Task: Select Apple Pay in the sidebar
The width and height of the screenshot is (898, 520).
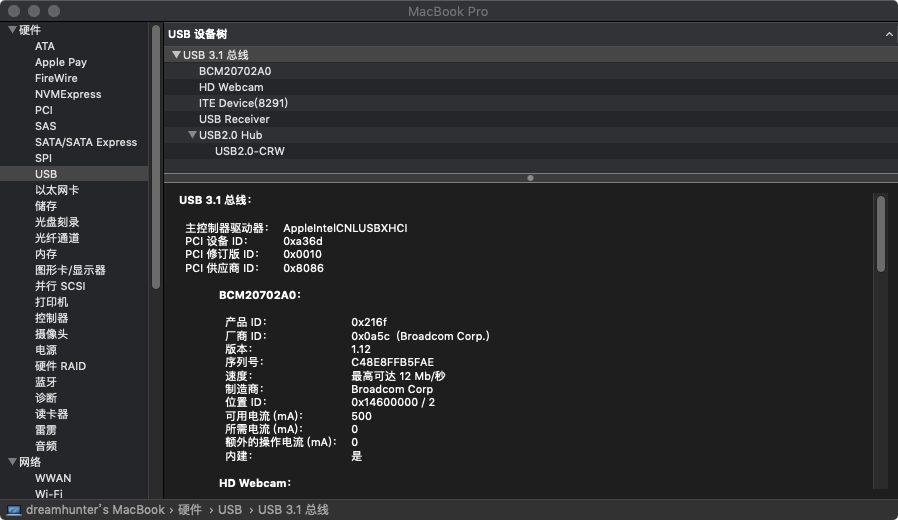Action: click(x=61, y=62)
